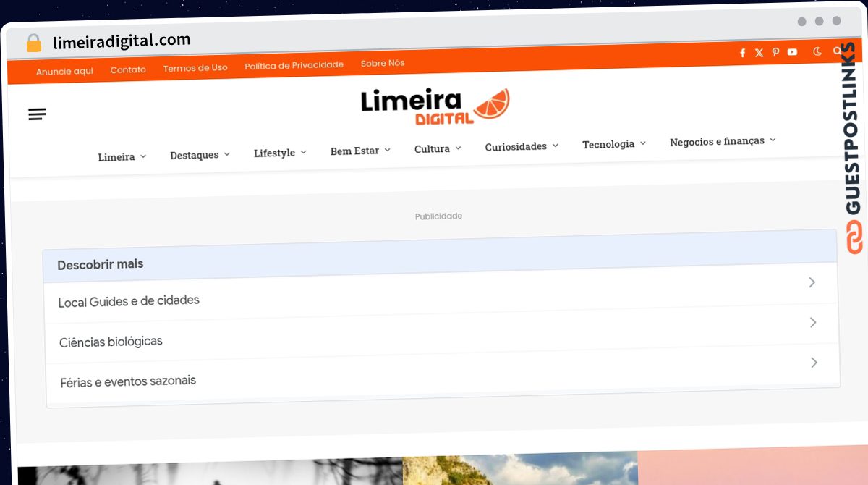Expand the Bem Estar menu dropdown
This screenshot has height=485, width=868.
tap(360, 151)
